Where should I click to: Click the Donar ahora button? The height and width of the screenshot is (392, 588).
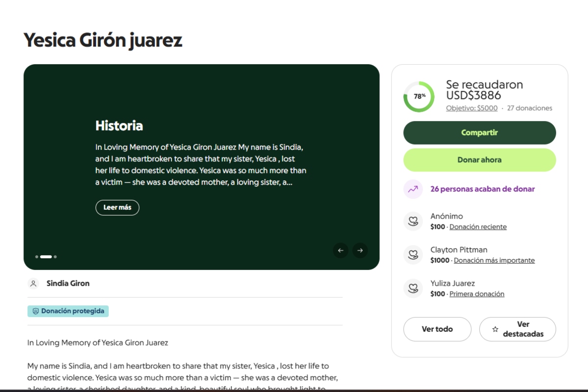tap(480, 160)
